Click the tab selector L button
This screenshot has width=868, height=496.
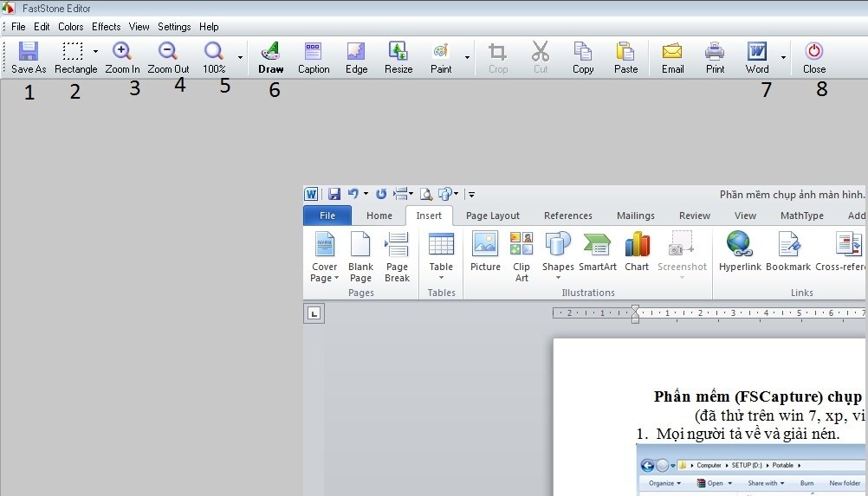point(314,313)
